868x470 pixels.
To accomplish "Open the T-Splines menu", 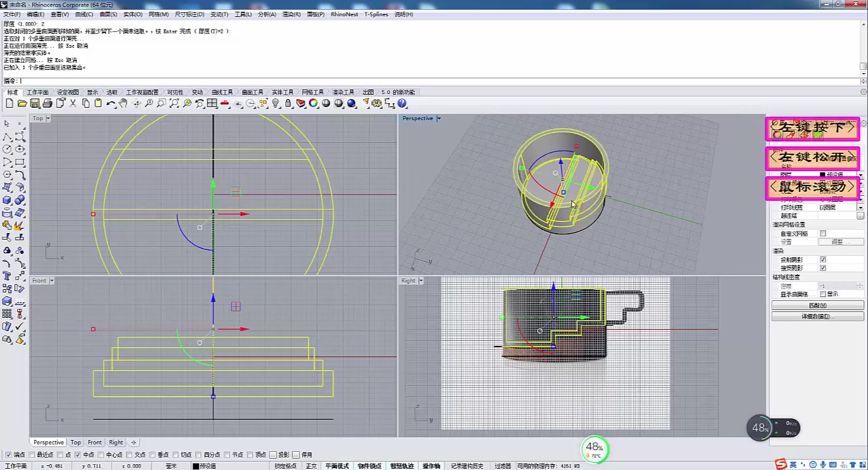I will coord(376,14).
